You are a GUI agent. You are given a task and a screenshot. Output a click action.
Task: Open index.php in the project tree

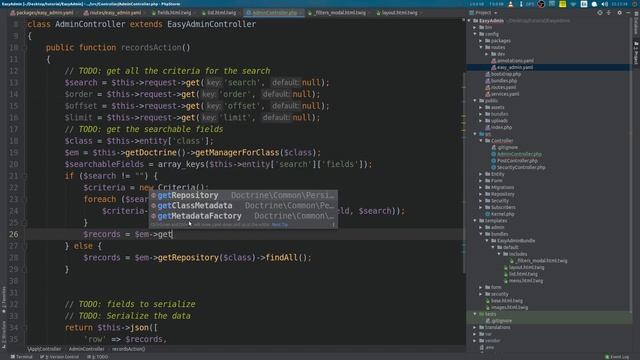pyautogui.click(x=498, y=127)
